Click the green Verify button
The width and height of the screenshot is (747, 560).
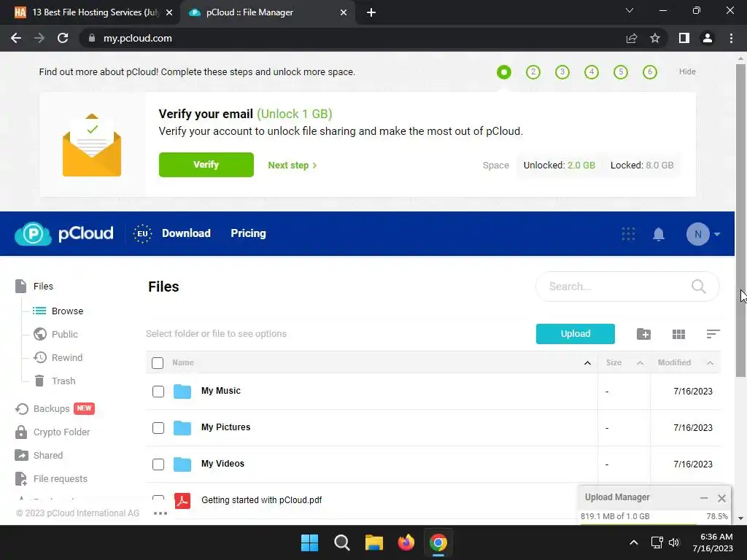click(x=206, y=165)
